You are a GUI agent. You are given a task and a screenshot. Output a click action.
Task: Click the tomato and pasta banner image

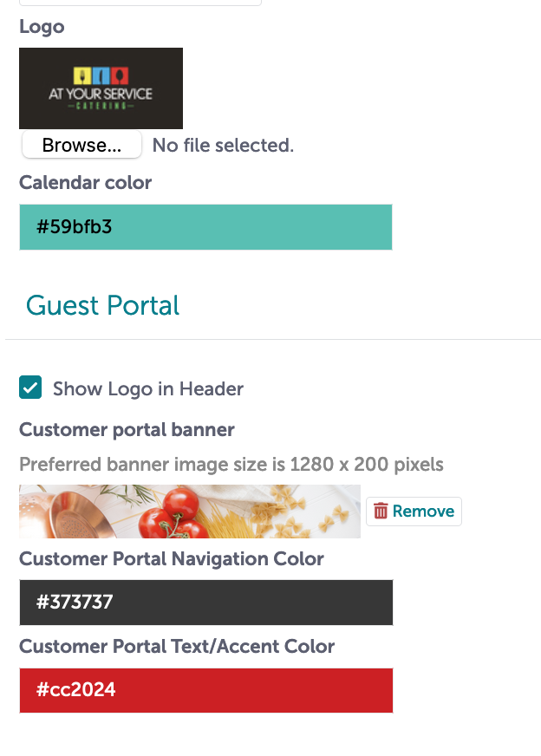point(190,511)
